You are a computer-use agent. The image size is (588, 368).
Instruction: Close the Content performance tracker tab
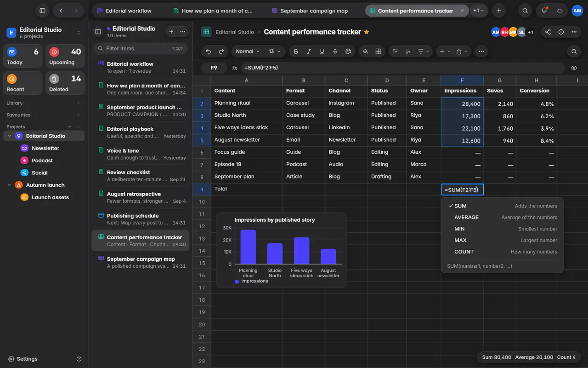462,11
